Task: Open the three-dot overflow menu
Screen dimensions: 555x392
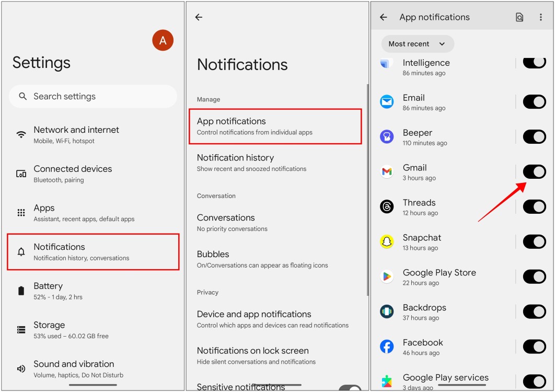Action: tap(541, 17)
